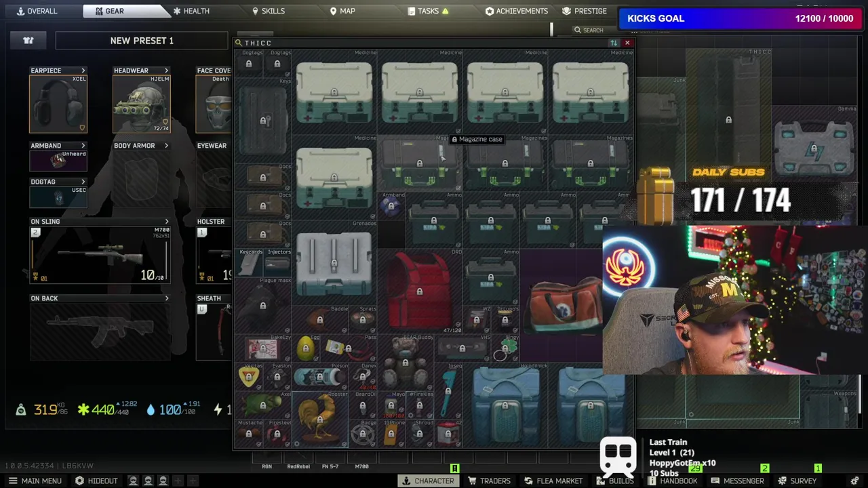The width and height of the screenshot is (868, 488).
Task: Expand the HEADWEAR slot arrow
Action: [166, 70]
